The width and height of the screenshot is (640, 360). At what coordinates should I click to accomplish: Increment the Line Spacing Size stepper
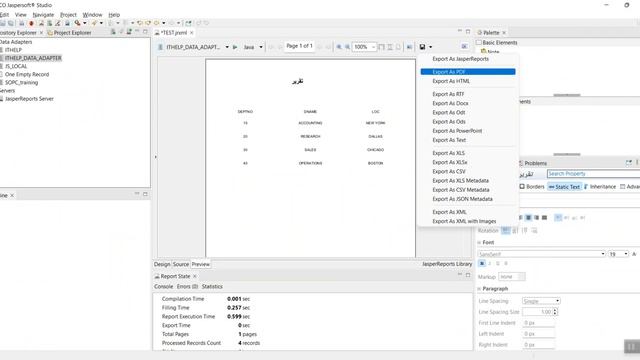[x=555, y=310]
